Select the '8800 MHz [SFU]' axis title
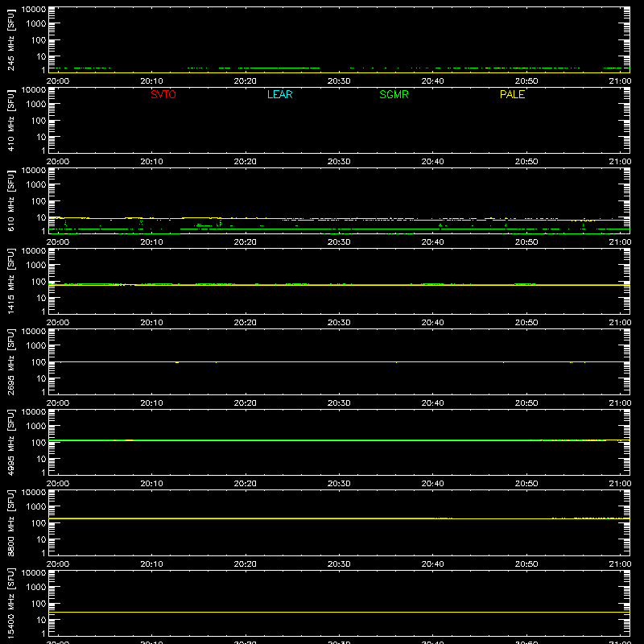Screen dimensions: 644x644 [x=10, y=522]
